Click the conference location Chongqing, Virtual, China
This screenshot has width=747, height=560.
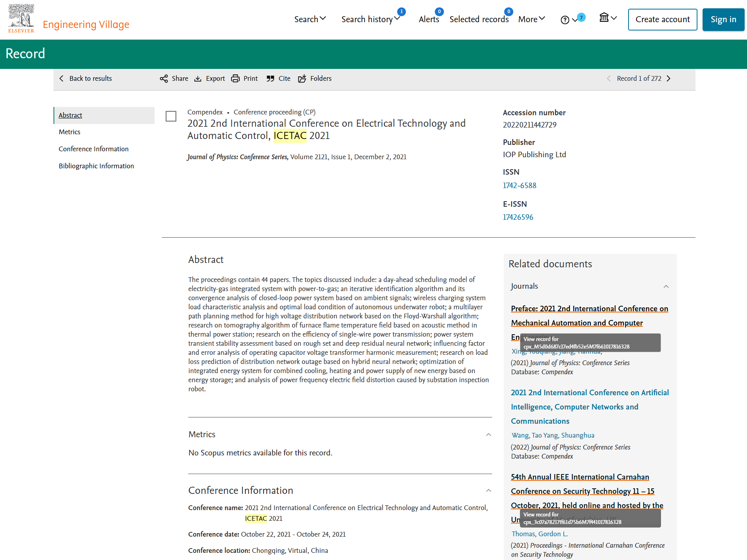point(290,550)
